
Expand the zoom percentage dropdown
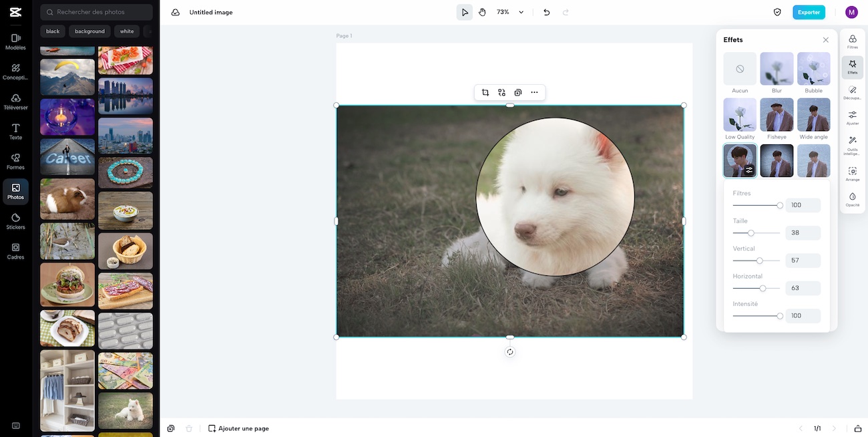click(x=521, y=12)
